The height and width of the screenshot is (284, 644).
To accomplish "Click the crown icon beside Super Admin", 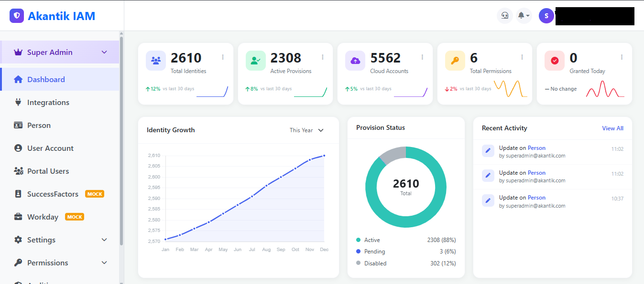I will pos(18,52).
